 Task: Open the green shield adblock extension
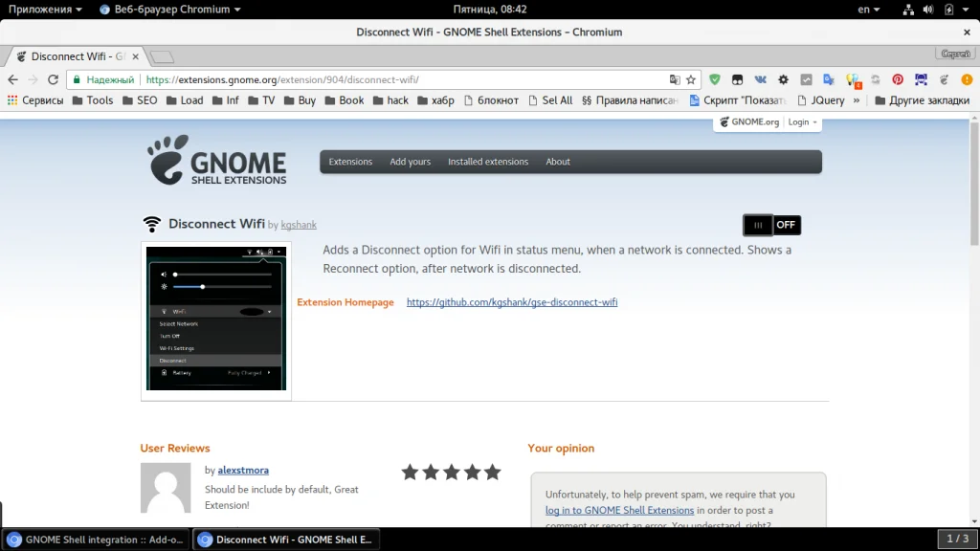point(714,80)
